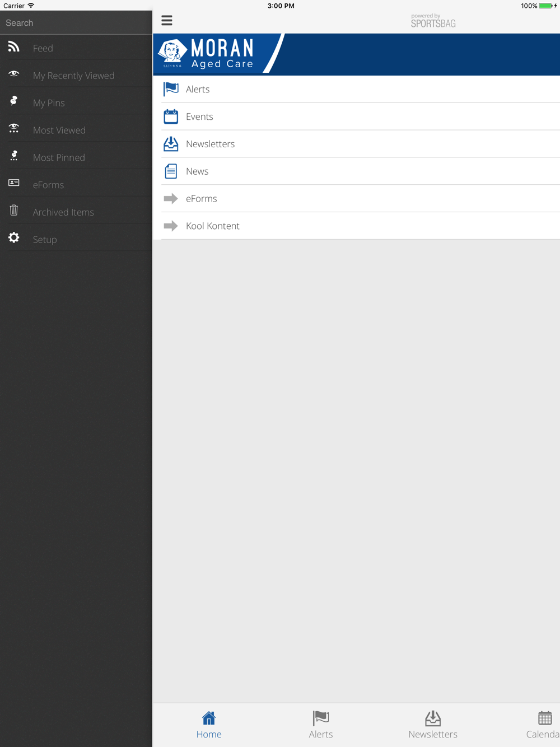Image resolution: width=560 pixels, height=747 pixels.
Task: Open Archived Items in the side menu
Action: (x=63, y=212)
